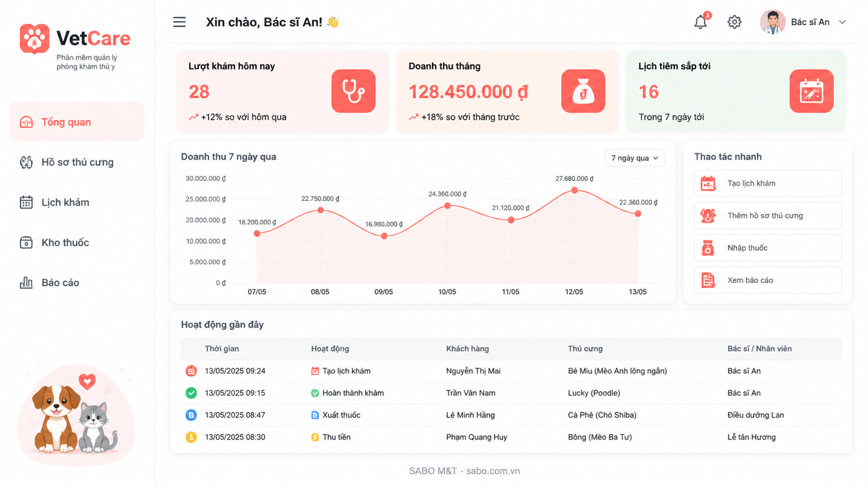Open Hồ sơ thú cưng in the sidebar
The width and height of the screenshot is (868, 486).
click(77, 162)
